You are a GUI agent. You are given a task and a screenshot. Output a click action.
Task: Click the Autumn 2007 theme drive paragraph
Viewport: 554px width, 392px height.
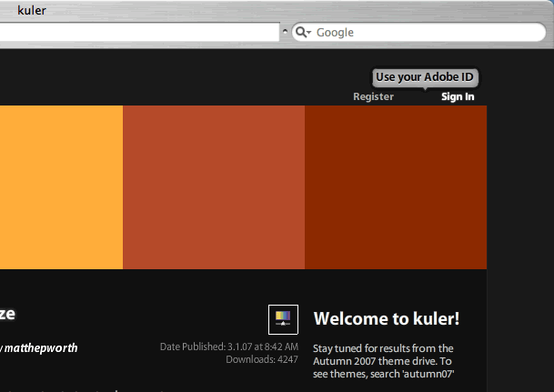(383, 361)
